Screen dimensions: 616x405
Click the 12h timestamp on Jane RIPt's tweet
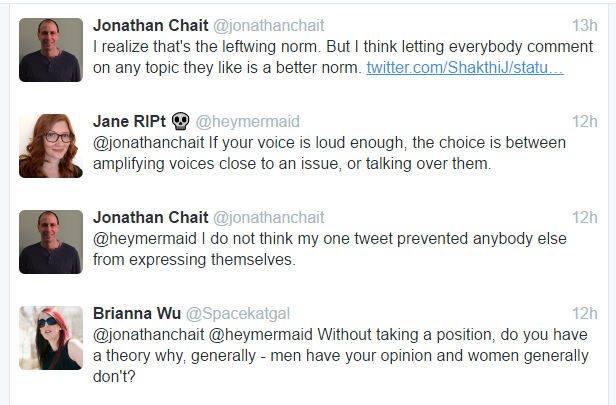coord(585,121)
